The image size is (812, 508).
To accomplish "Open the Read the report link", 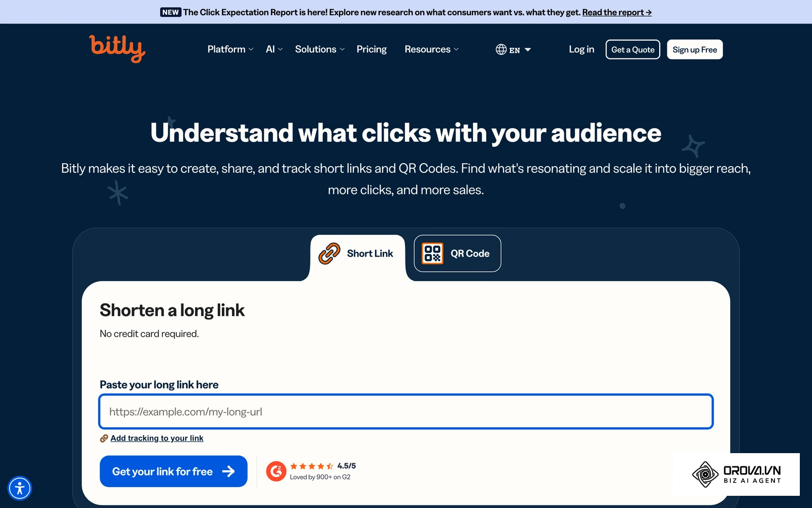I will pyautogui.click(x=617, y=12).
